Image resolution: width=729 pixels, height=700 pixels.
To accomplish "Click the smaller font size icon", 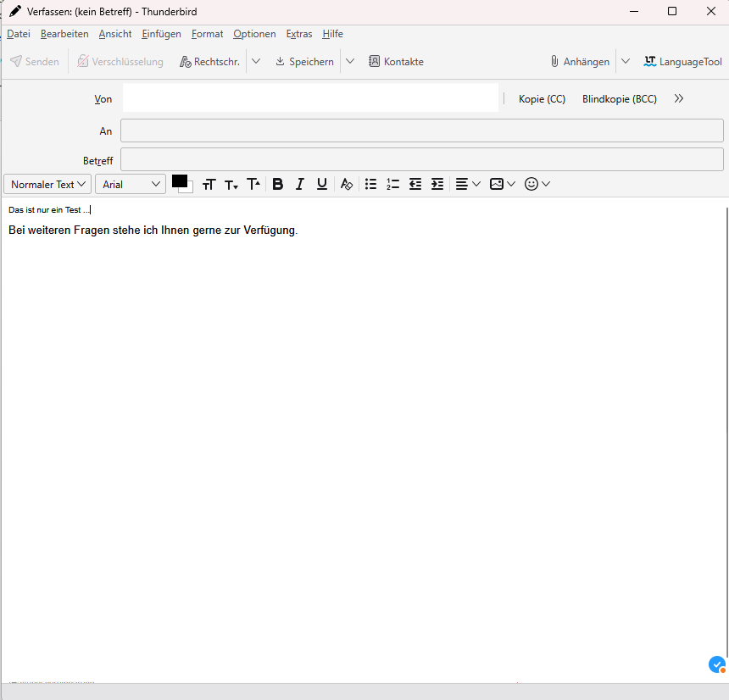I will pyautogui.click(x=231, y=185).
